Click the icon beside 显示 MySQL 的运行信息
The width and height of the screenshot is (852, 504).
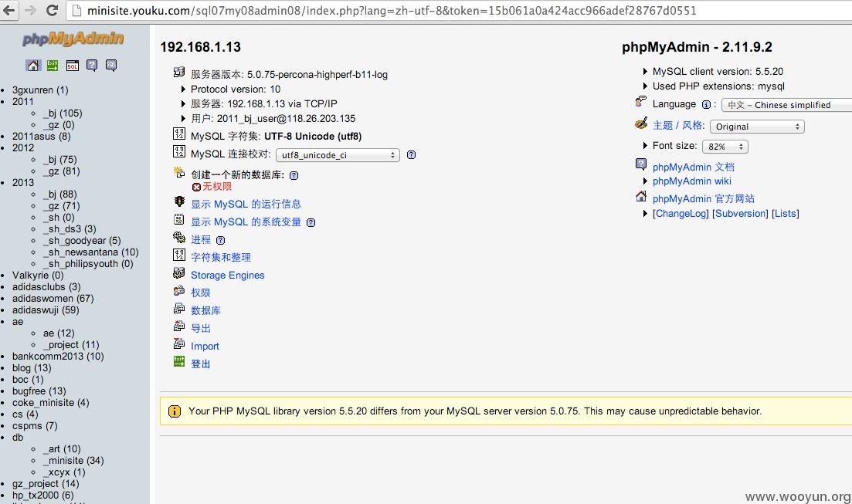(x=178, y=201)
